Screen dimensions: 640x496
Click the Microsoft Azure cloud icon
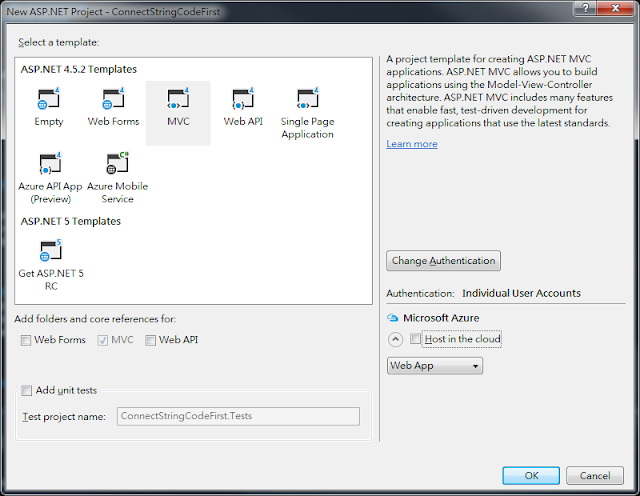[x=392, y=318]
